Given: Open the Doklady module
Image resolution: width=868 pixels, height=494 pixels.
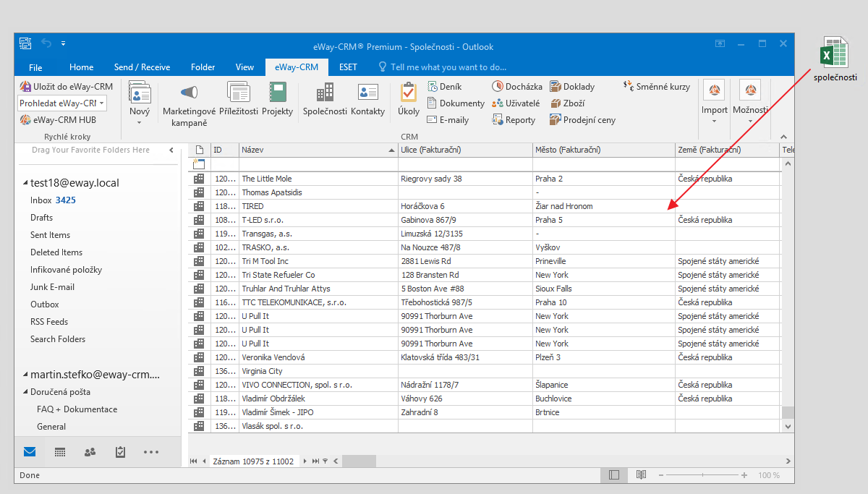Looking at the screenshot, I should [572, 87].
